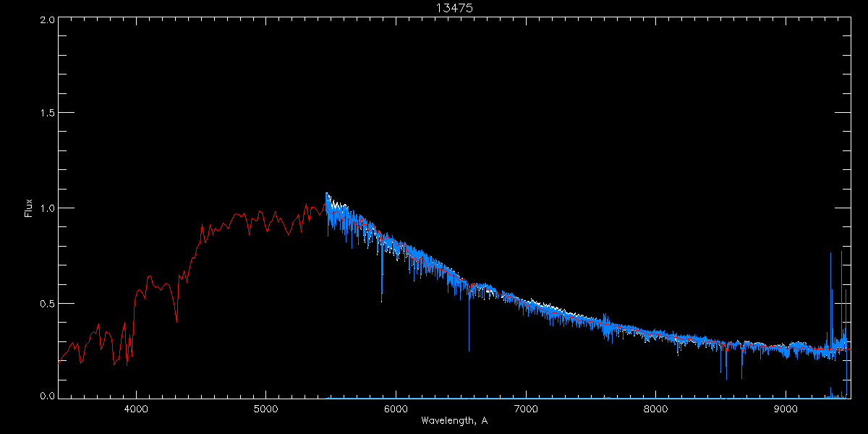Click the 2.0 flux tick label
868x434 pixels.
pos(46,20)
